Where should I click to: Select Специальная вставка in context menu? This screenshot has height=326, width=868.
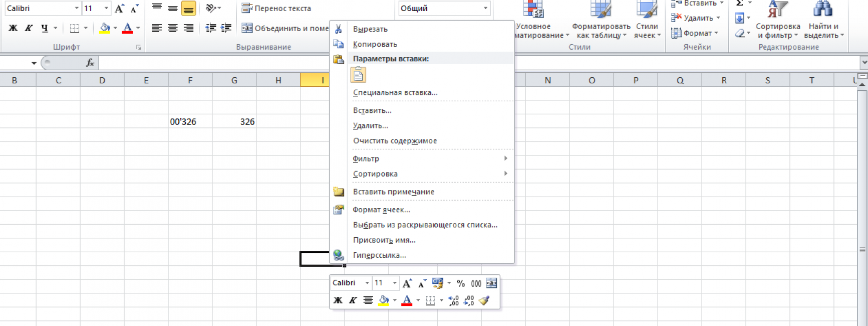tap(395, 92)
